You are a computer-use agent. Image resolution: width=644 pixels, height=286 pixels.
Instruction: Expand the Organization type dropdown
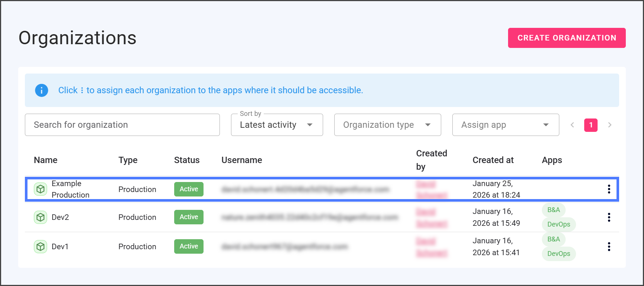387,125
